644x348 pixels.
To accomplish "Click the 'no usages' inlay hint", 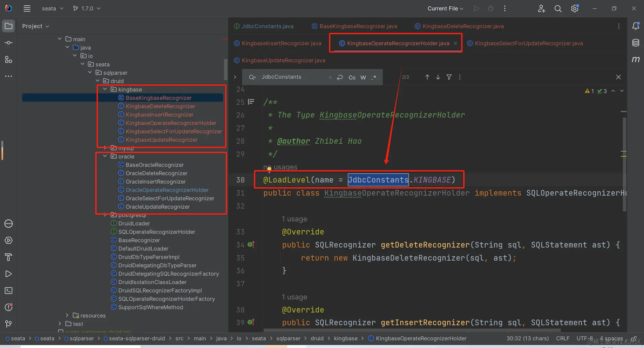I will [x=280, y=167].
